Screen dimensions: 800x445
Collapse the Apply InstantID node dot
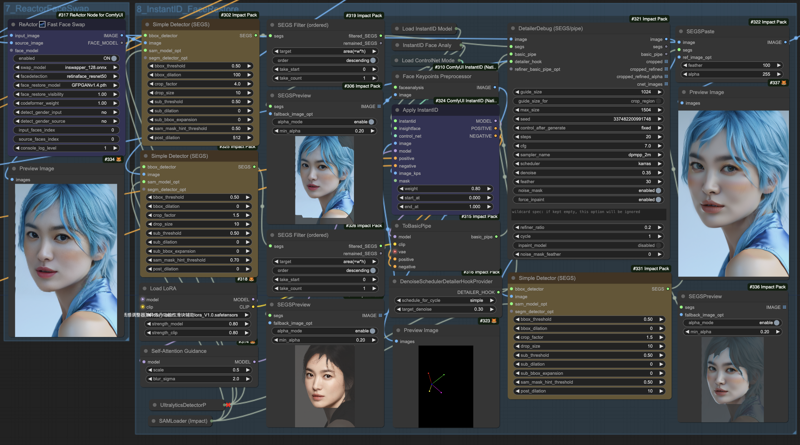[x=397, y=110]
